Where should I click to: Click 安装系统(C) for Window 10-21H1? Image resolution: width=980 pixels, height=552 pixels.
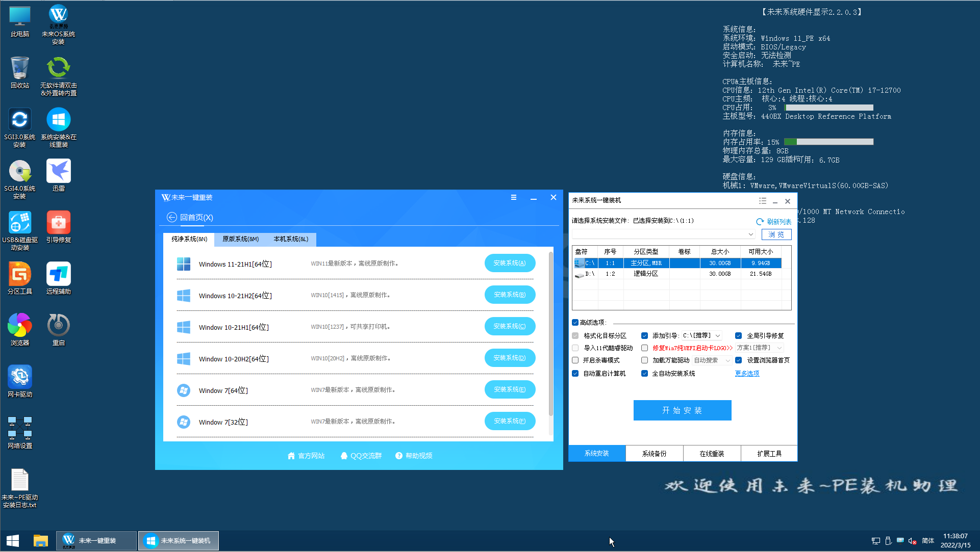tap(510, 327)
